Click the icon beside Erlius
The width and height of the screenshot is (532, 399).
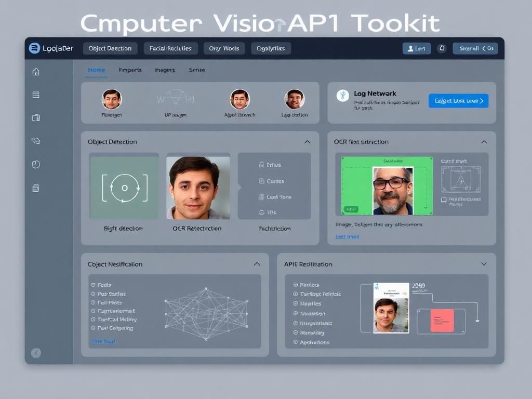[x=262, y=165]
